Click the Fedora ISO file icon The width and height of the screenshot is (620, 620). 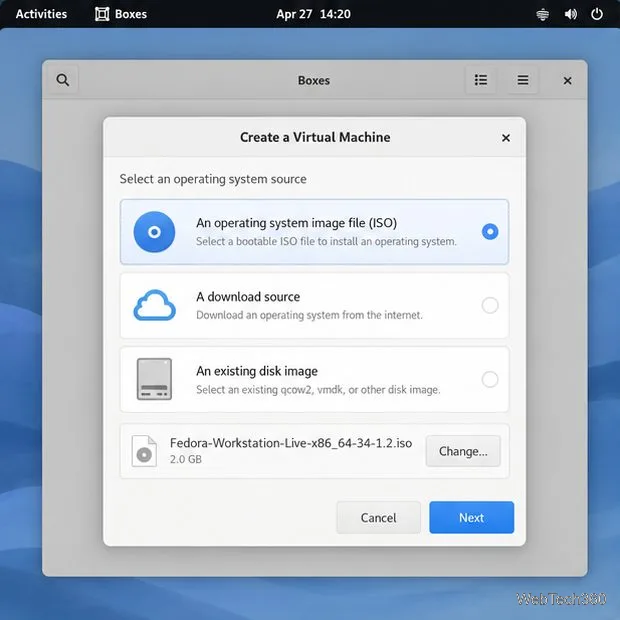pos(144,451)
